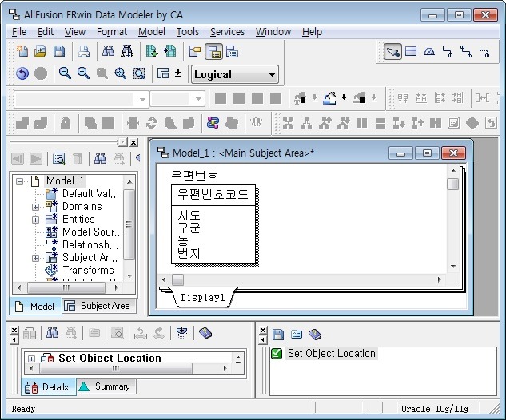Screen dimensions: 506x420
Task: Select the 우편번호코드 attribute in entity
Action: (213, 194)
